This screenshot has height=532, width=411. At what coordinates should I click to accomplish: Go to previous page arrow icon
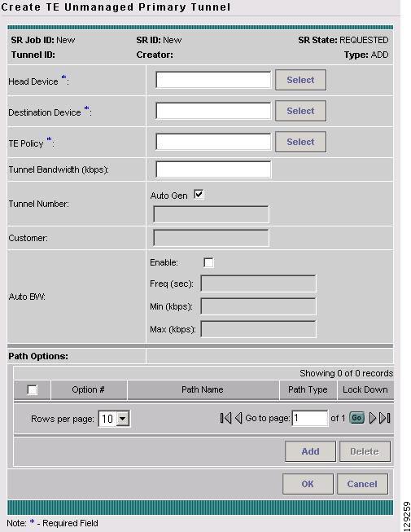[x=238, y=418]
